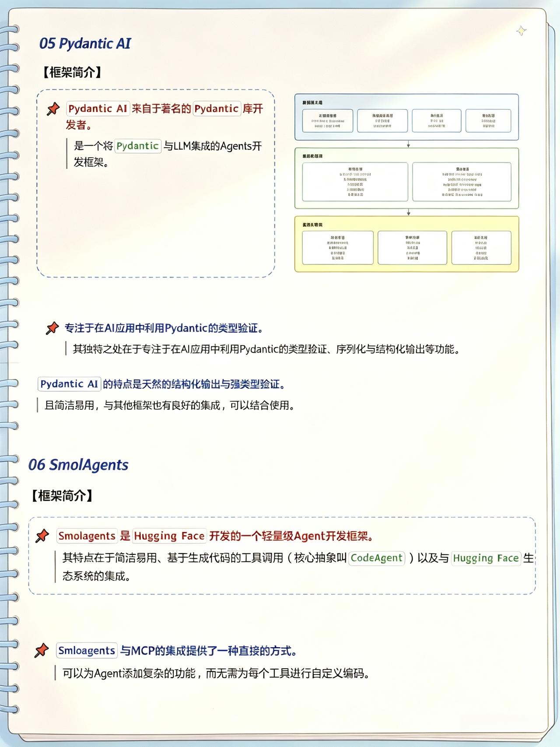This screenshot has width=560, height=747.
Task: Click 【框架简介】 under the 05 Pydantic AI heading
Action: point(72,72)
